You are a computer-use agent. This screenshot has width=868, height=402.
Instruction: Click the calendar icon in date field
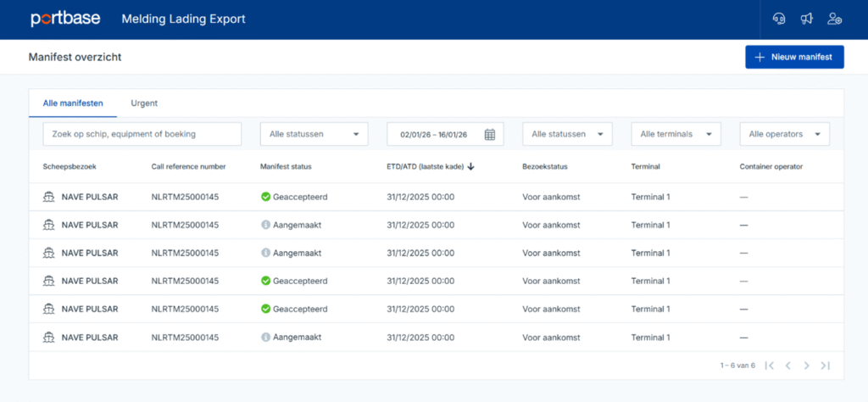click(x=490, y=134)
